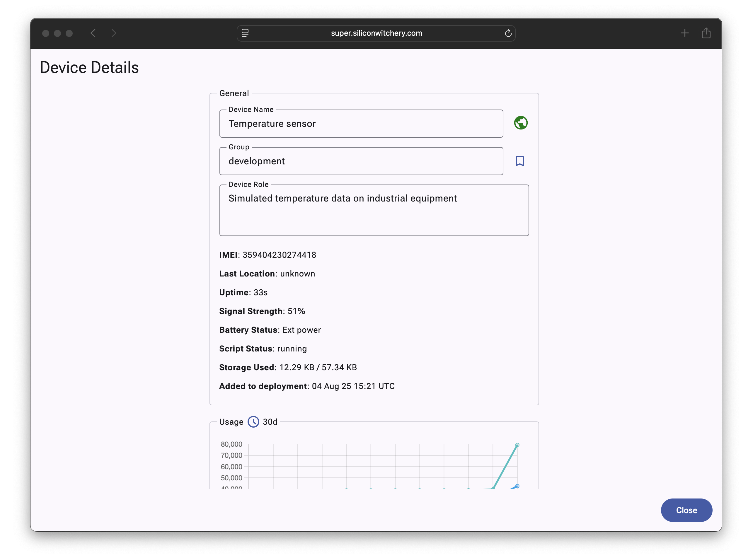This screenshot has width=753, height=560.
Task: Click the Battery Status Ext power entry
Action: (270, 330)
